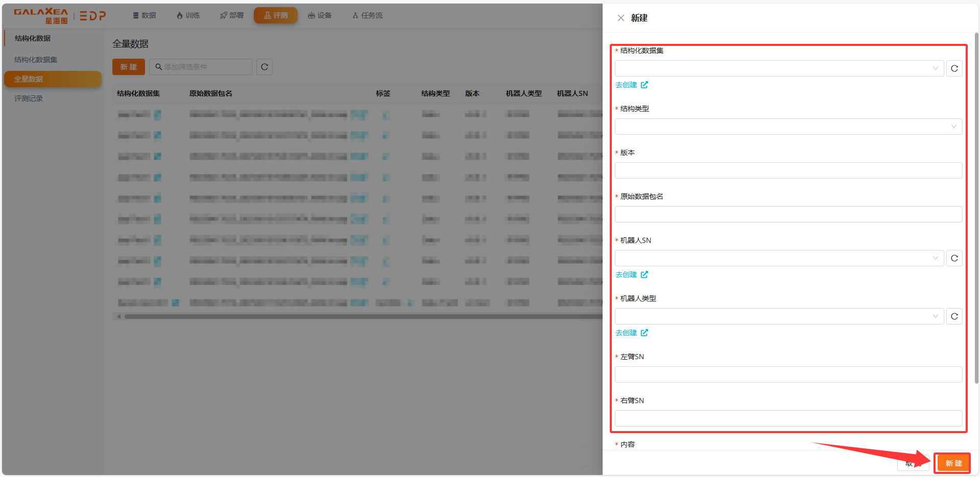
Task: Click the orange 新建 submit button in drawer
Action: 953,463
